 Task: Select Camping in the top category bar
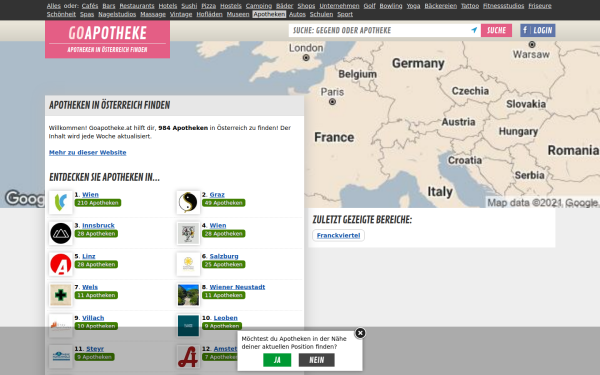point(259,6)
